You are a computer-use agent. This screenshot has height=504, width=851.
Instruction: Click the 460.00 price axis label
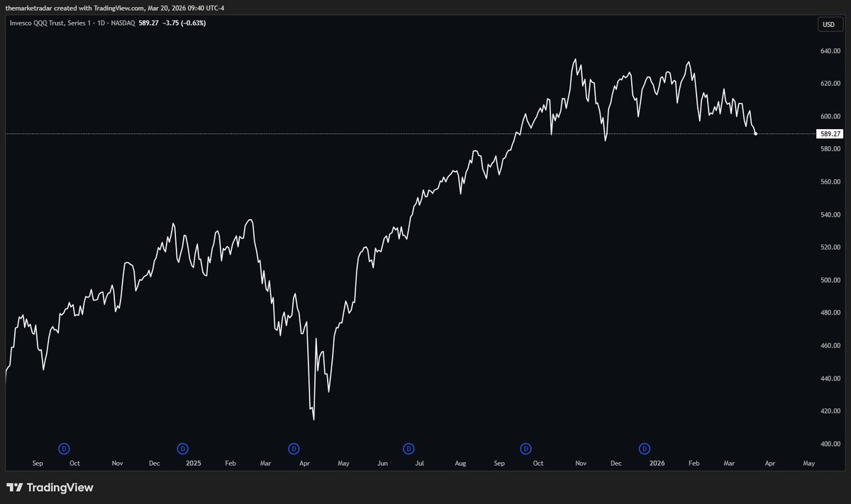click(830, 346)
